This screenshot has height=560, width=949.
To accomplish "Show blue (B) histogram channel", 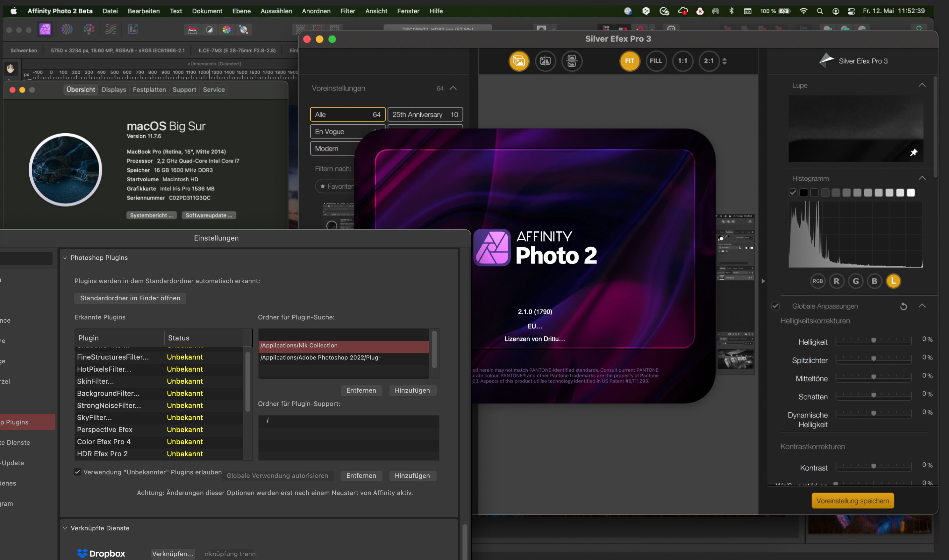I will 874,281.
